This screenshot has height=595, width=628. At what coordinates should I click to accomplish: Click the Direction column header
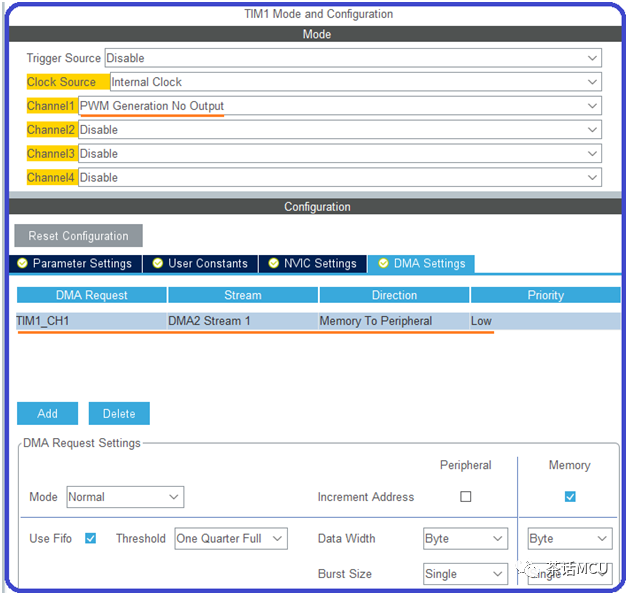[394, 295]
